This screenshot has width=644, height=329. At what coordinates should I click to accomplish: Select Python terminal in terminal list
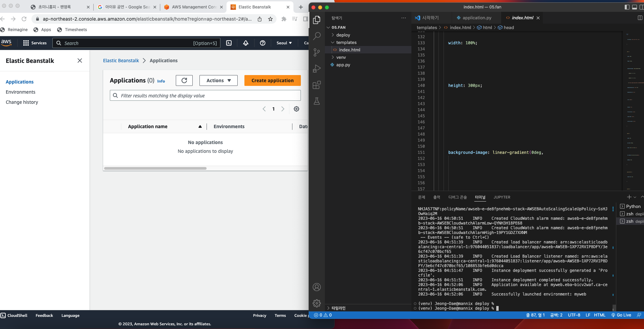point(630,206)
